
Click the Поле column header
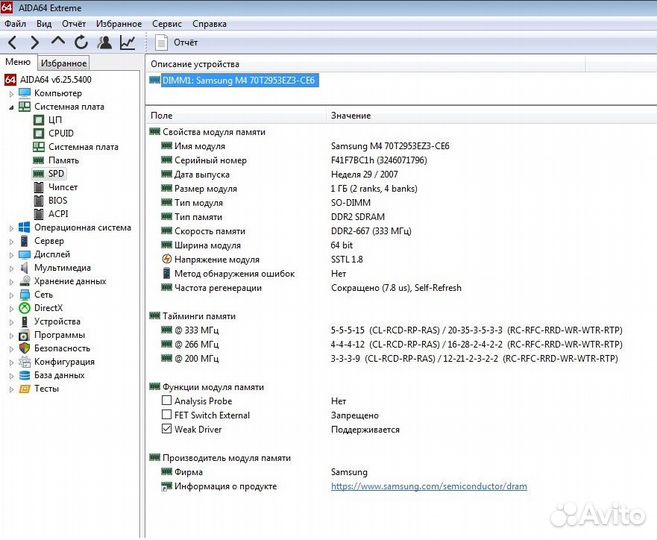(x=236, y=116)
